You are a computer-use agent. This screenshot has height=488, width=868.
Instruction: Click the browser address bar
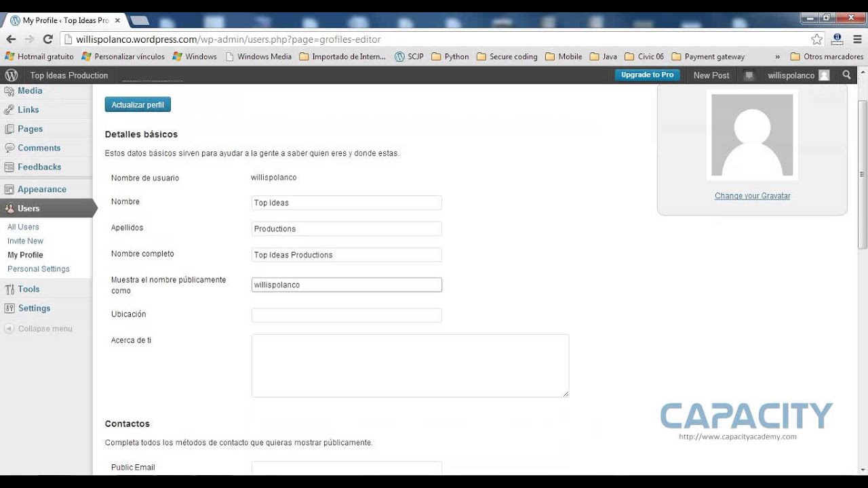tap(434, 39)
